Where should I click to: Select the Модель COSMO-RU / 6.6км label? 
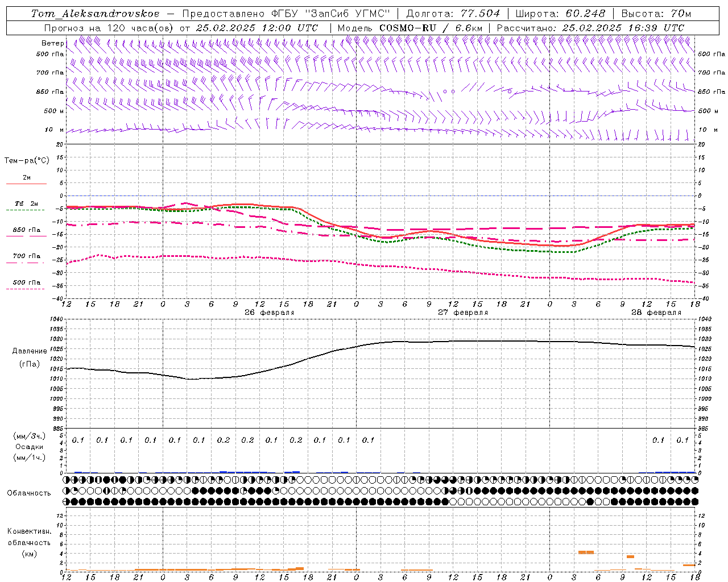tap(410, 28)
